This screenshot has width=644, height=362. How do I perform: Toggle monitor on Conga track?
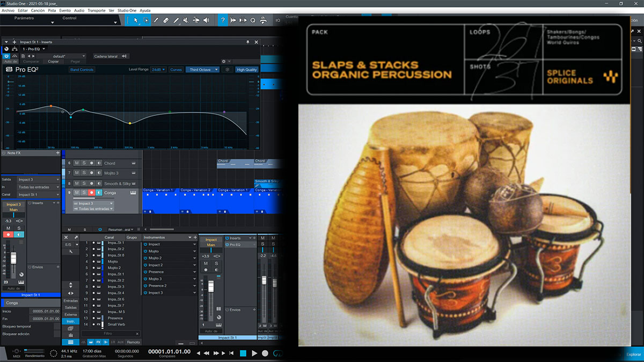click(x=99, y=193)
